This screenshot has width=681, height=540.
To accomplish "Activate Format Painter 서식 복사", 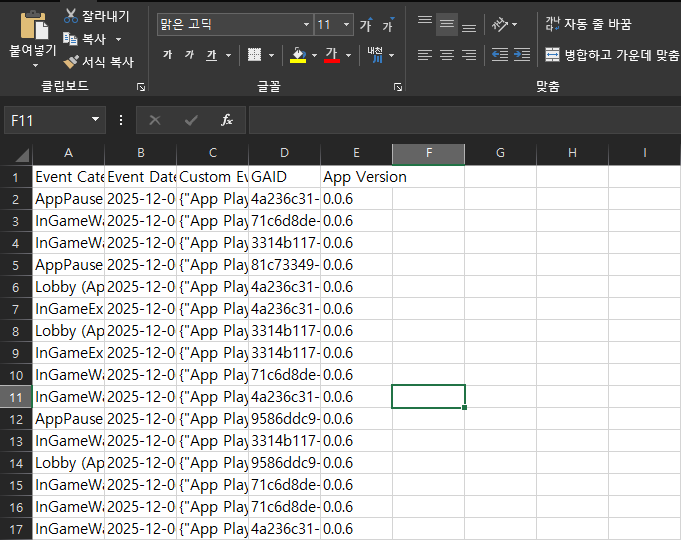I will [99, 62].
